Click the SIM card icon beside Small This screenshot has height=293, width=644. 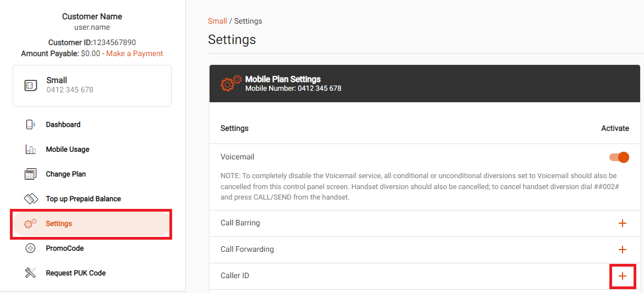(31, 85)
